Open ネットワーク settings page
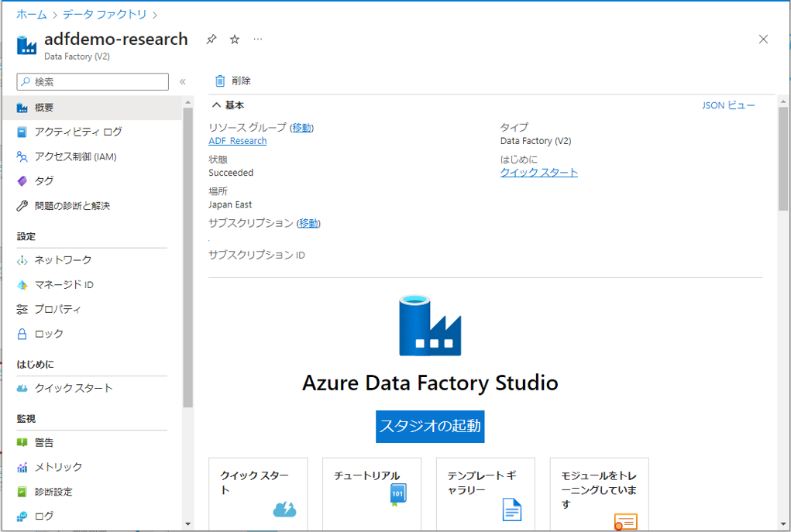 tap(63, 259)
